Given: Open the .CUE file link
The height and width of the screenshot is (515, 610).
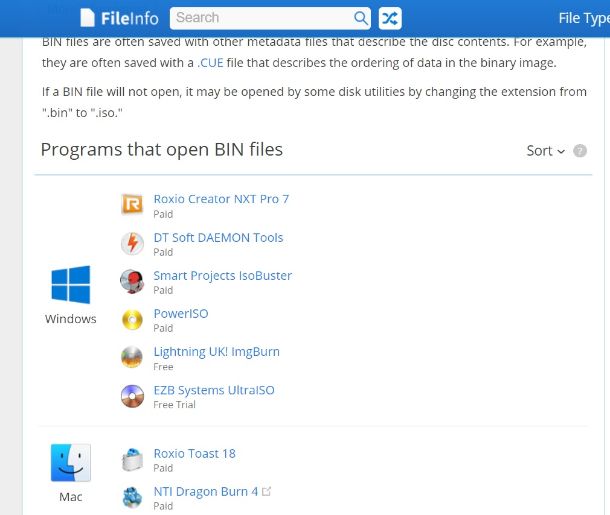Looking at the screenshot, I should pos(210,63).
